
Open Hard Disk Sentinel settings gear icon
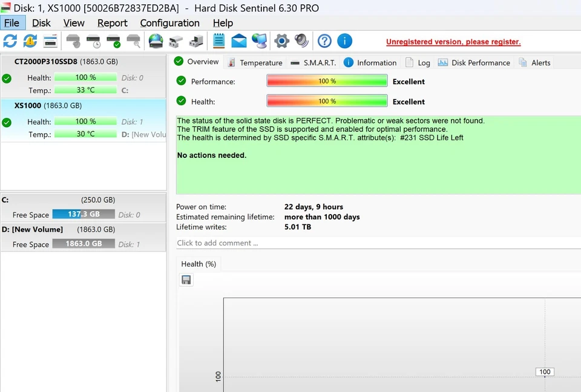(281, 41)
